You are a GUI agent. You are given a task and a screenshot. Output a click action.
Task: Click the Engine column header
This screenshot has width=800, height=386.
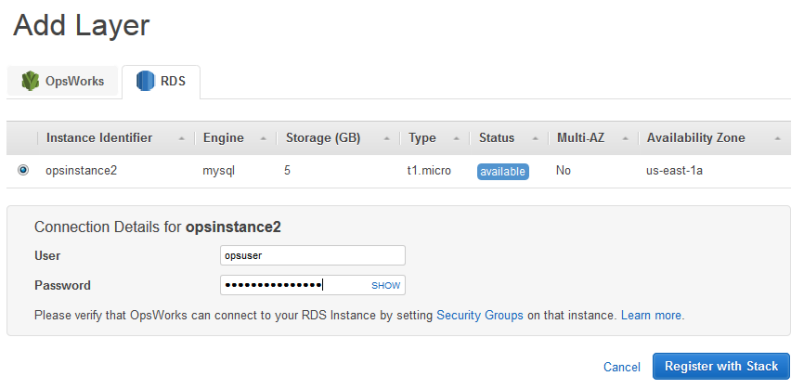[223, 138]
